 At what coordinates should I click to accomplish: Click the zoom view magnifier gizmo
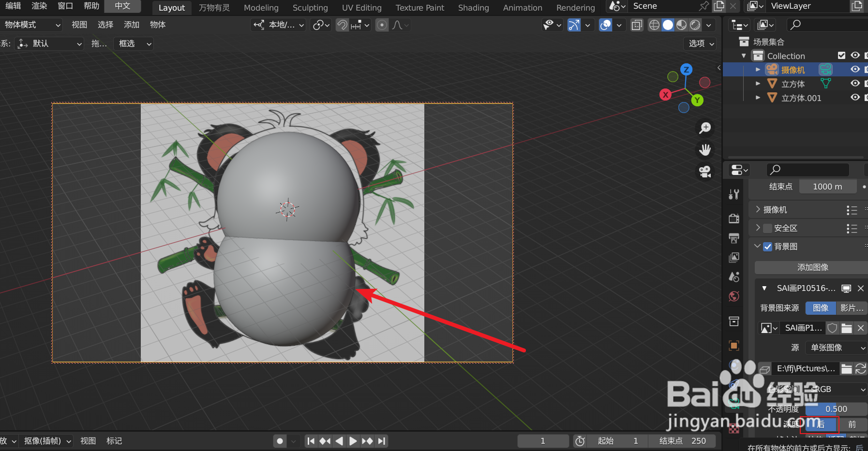point(705,128)
